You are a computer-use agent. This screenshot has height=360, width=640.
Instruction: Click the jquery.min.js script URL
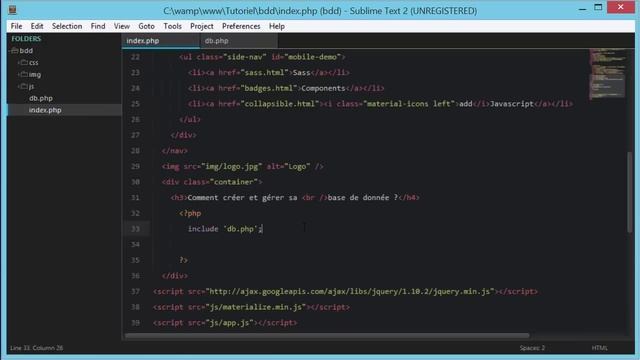click(x=350, y=291)
